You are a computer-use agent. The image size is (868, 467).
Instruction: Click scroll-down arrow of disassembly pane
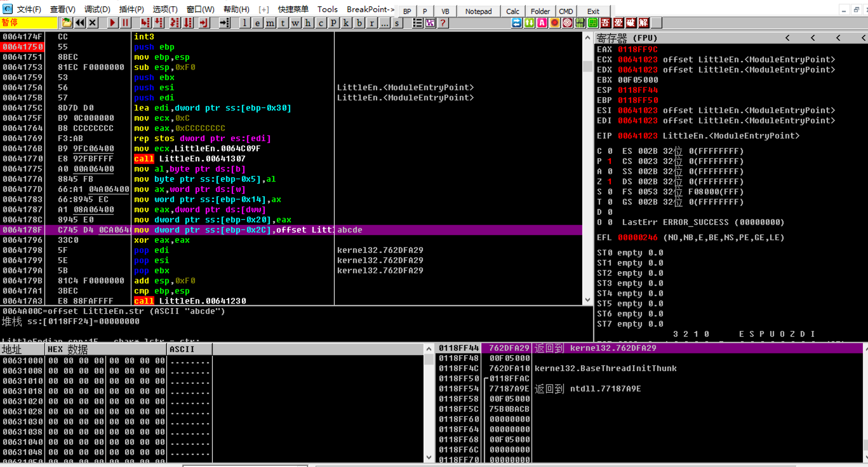(587, 300)
